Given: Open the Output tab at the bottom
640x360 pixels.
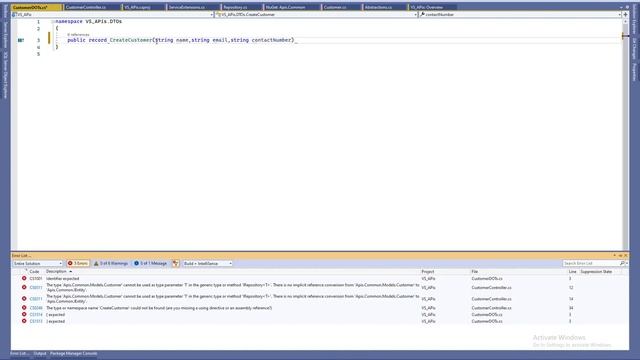Looking at the screenshot, I should coord(40,353).
